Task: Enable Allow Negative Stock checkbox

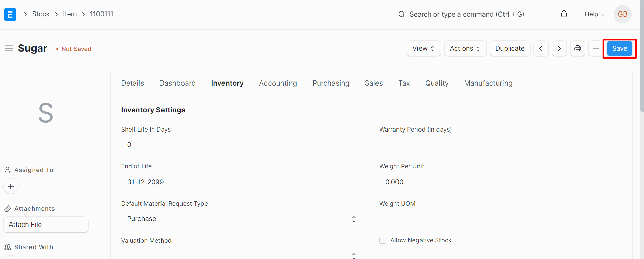Action: [383, 240]
